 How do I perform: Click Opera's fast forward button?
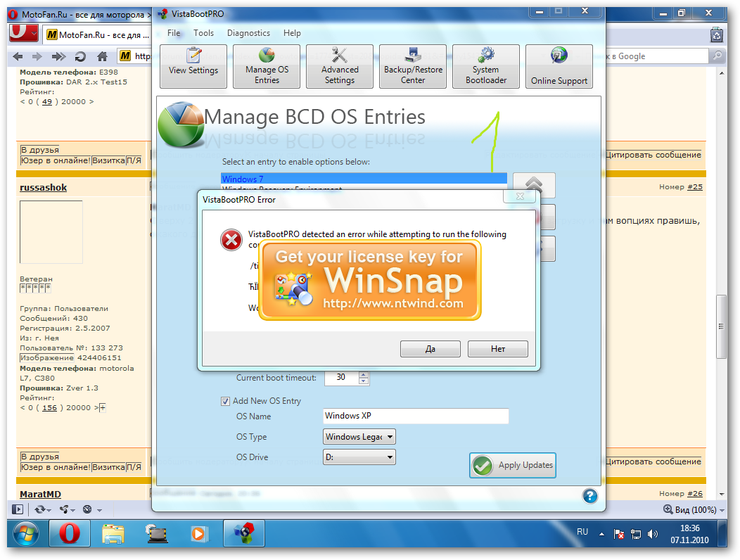(x=58, y=57)
